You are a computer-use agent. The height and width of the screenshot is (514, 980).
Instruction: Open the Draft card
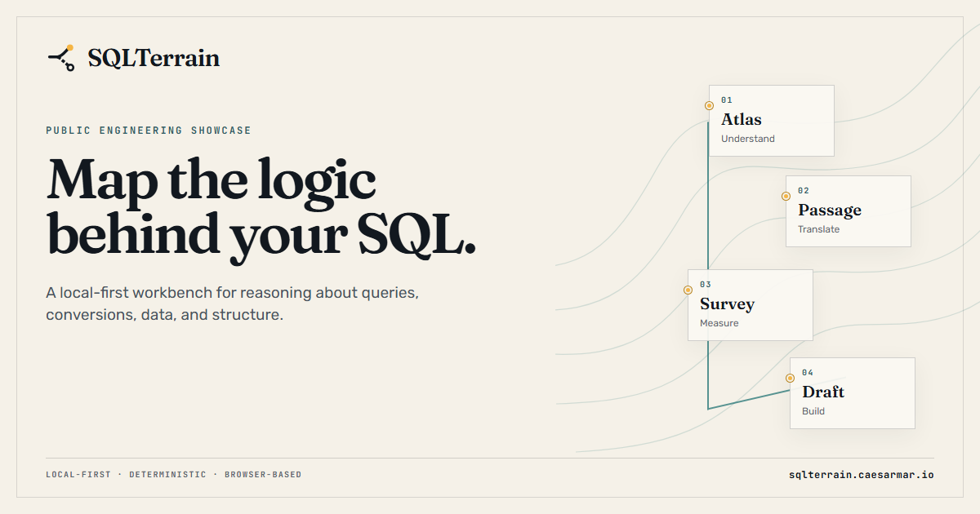point(852,393)
